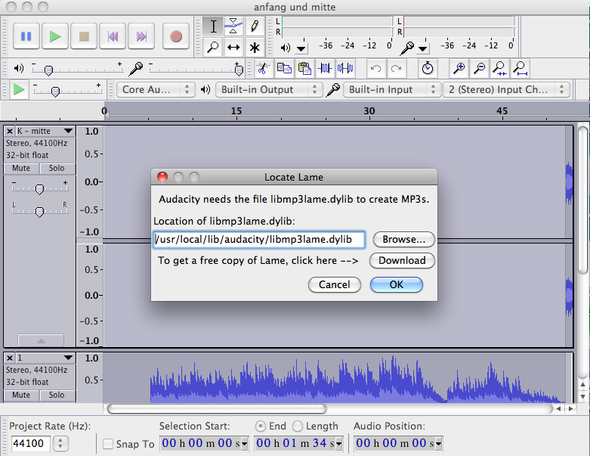This screenshot has height=456, width=590.
Task: Select the Length radio button
Action: click(297, 426)
